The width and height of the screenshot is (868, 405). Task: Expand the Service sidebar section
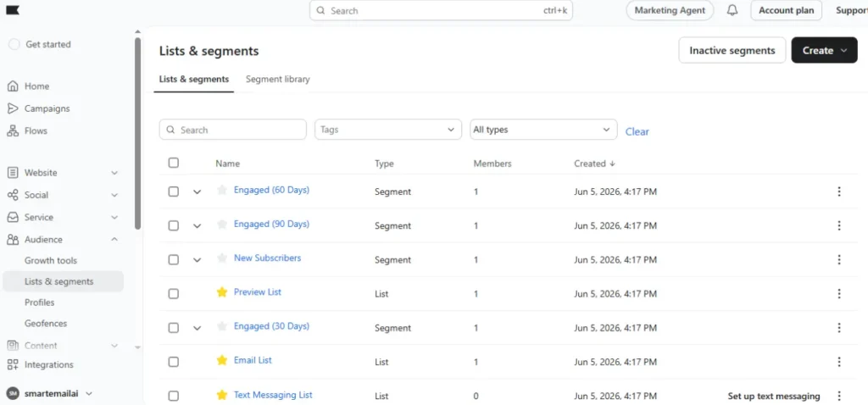pyautogui.click(x=114, y=217)
